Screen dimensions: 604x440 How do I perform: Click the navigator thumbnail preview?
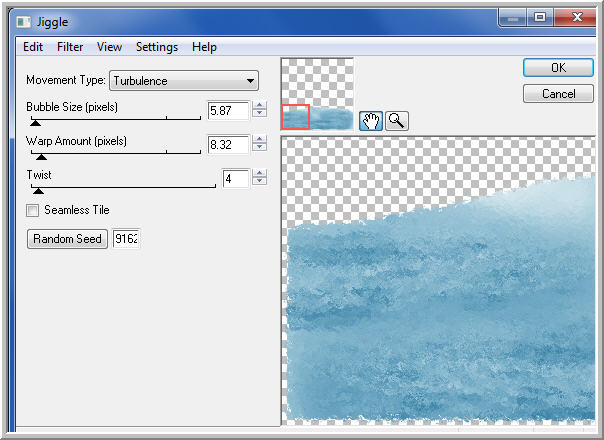pyautogui.click(x=317, y=94)
